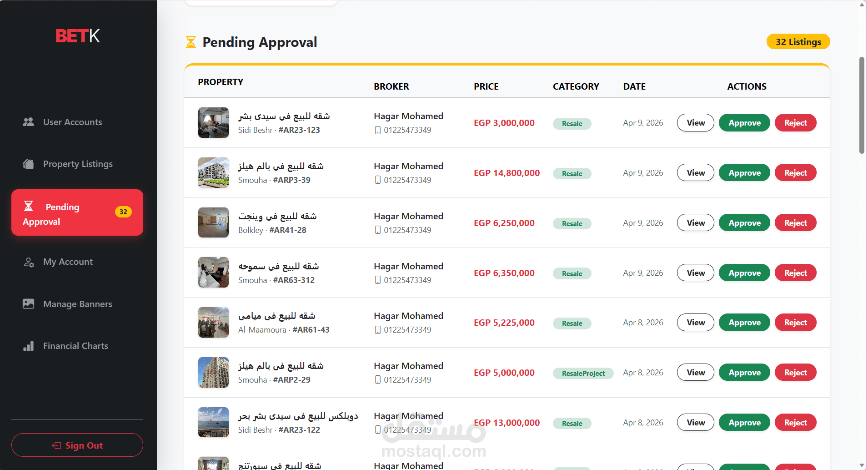Click the Property Listings house icon
The image size is (868, 470).
pyautogui.click(x=28, y=164)
